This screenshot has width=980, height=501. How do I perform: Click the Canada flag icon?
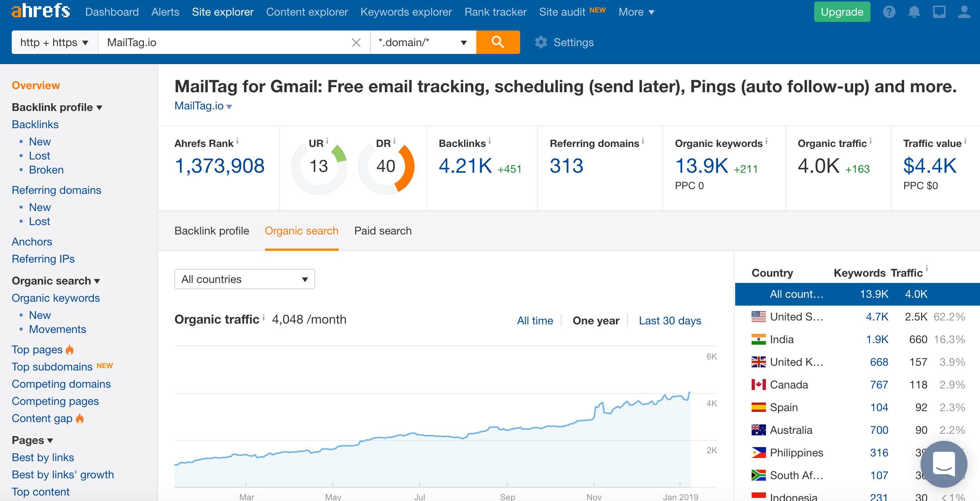click(x=759, y=385)
